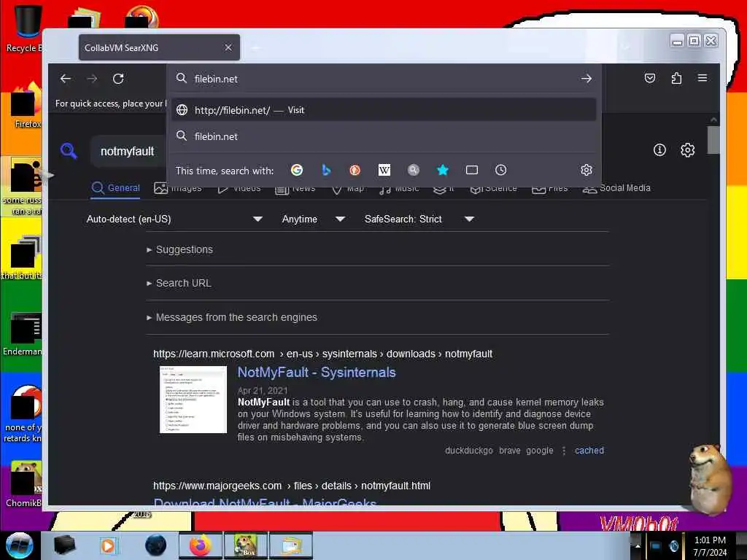Show hidden system tray icons arrow
The image size is (747, 560).
638,545
